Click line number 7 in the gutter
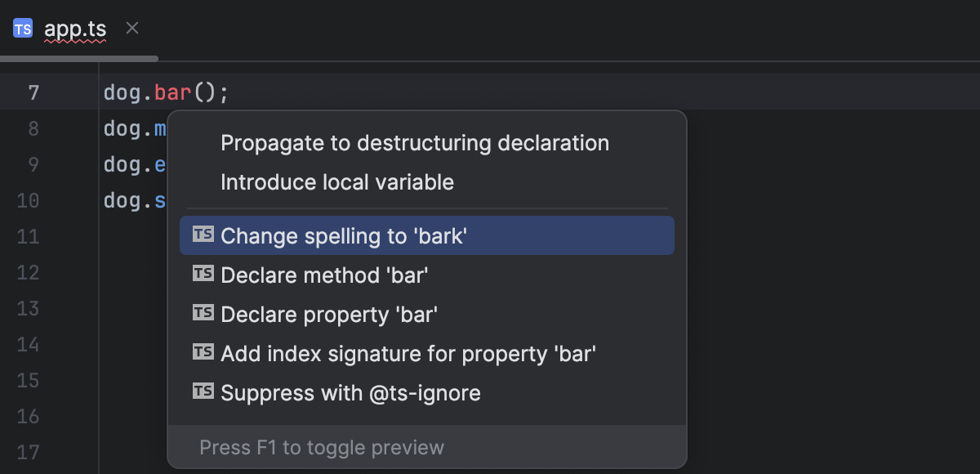 point(33,92)
